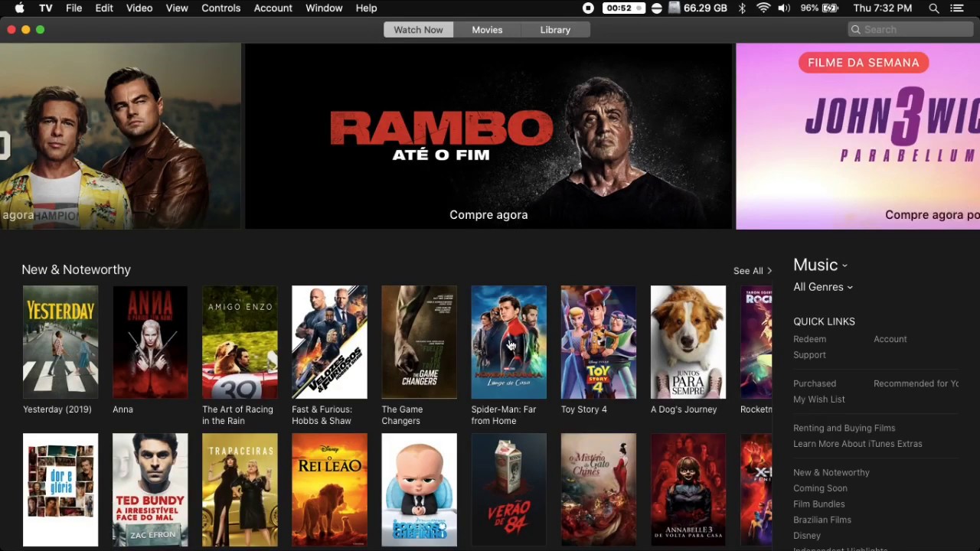The width and height of the screenshot is (980, 551).
Task: Click See All for New & Noteworthy
Action: 753,271
